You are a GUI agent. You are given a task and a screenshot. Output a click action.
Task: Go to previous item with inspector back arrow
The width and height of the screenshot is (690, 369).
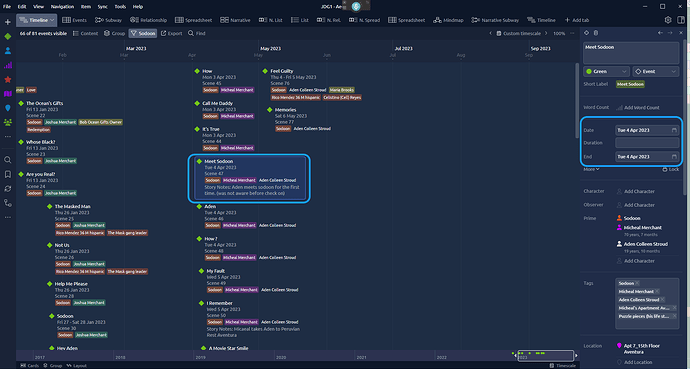pyautogui.click(x=660, y=33)
